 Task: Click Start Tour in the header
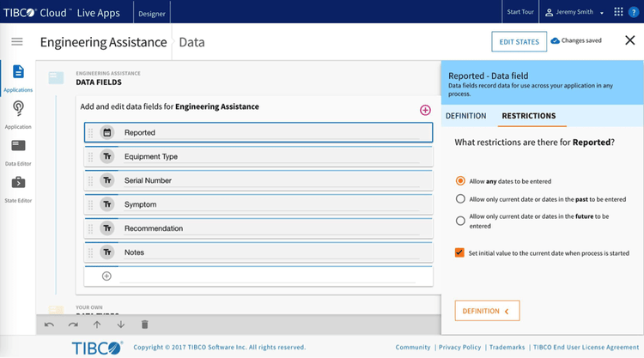(520, 12)
